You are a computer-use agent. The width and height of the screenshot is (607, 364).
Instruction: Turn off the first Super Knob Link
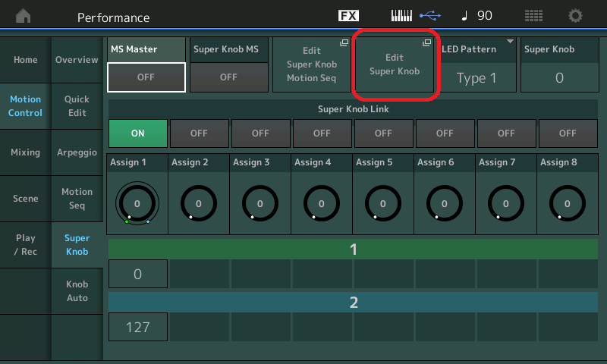tap(137, 133)
